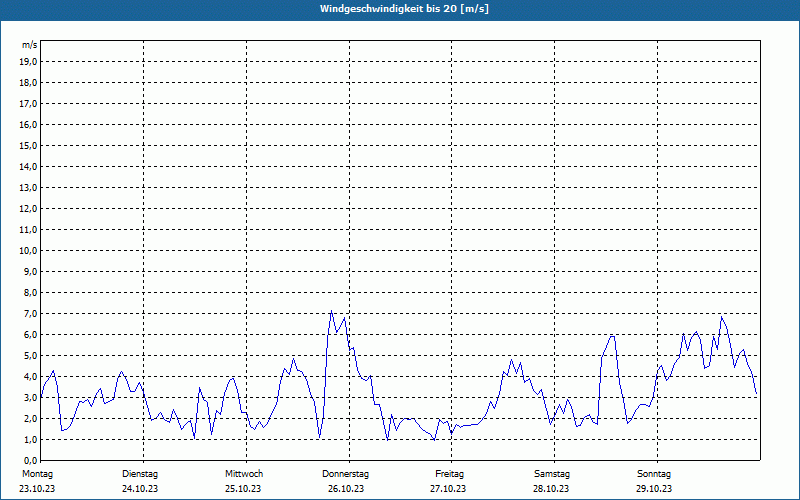
Task: Click the '26.10.23' date label
Action: click(x=346, y=489)
